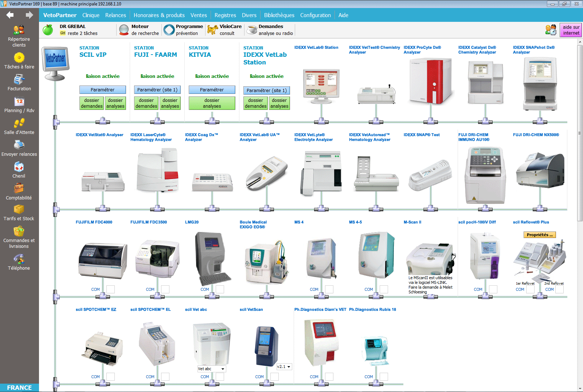The width and height of the screenshot is (583, 392).
Task: Select FUJI DRI-CHEM NX500 image
Action: click(x=540, y=170)
